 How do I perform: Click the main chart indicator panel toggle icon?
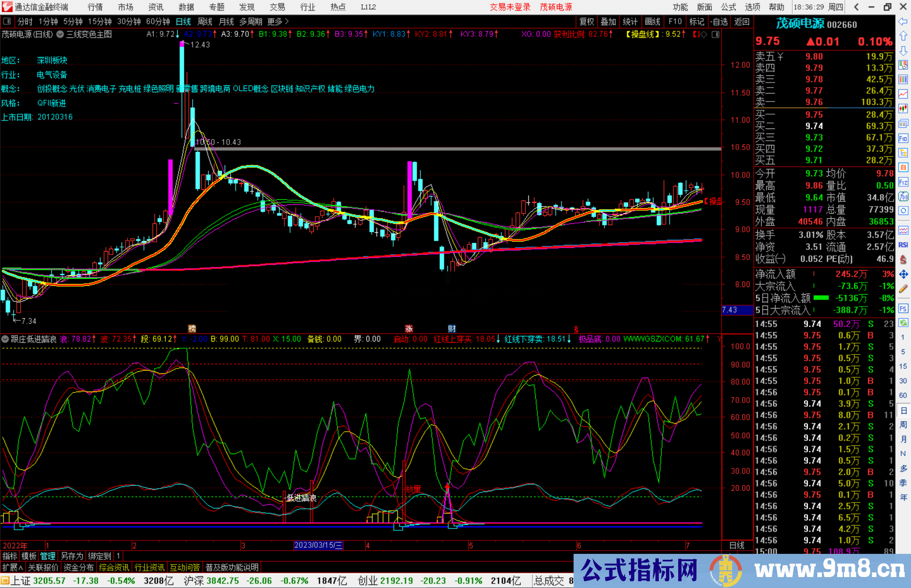pos(715,35)
